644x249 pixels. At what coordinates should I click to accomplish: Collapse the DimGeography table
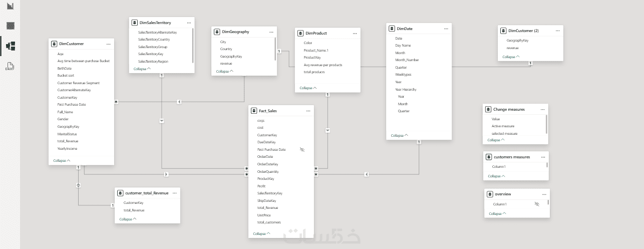coord(225,71)
